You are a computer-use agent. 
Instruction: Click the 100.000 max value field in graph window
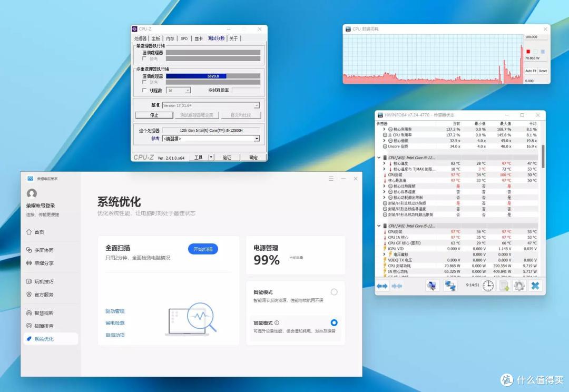click(x=536, y=37)
